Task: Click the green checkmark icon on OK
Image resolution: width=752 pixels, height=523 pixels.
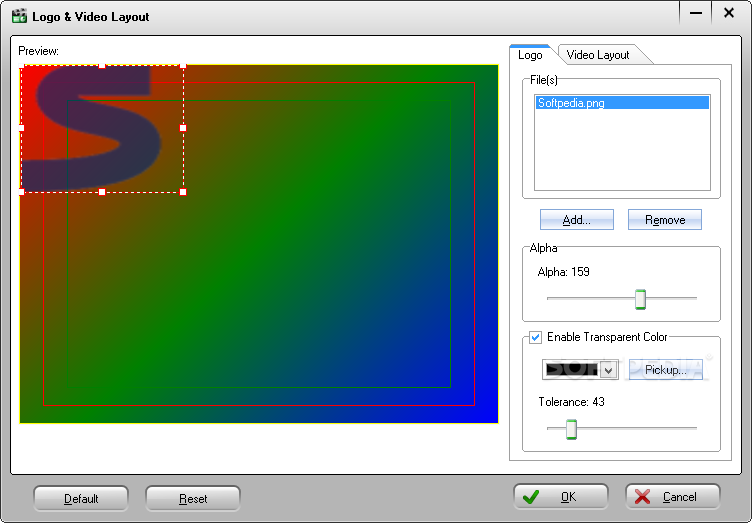Action: 531,497
